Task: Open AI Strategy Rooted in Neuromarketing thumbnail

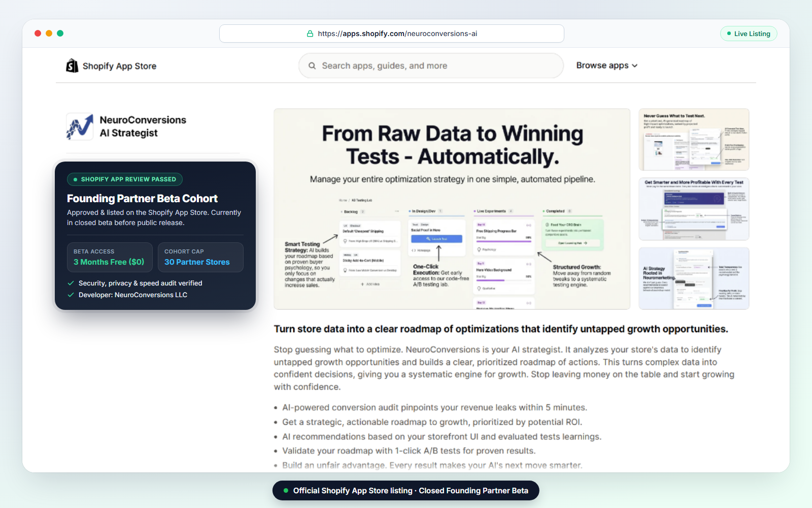Action: [x=694, y=278]
